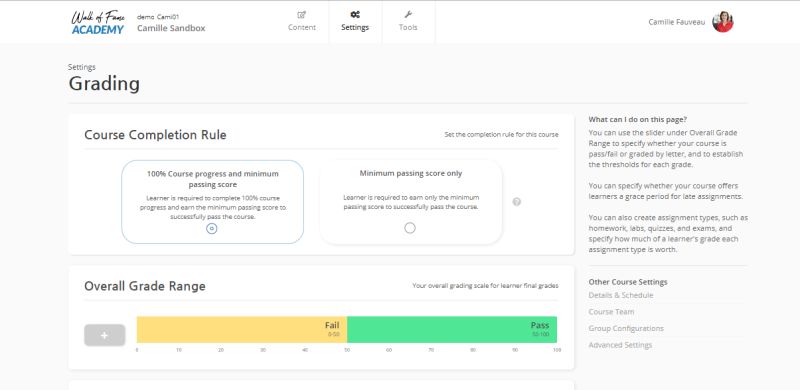The width and height of the screenshot is (800, 390).
Task: Click the 100% Course progress option card
Action: (x=213, y=202)
